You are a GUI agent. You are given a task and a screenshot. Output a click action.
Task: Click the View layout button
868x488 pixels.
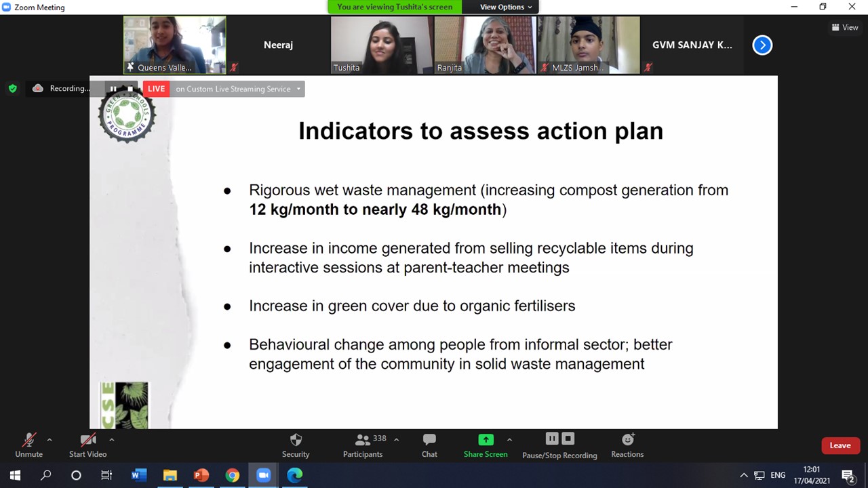[x=845, y=28]
